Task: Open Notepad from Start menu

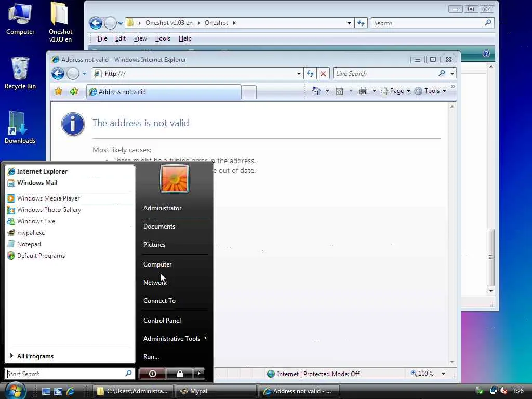Action: tap(29, 244)
